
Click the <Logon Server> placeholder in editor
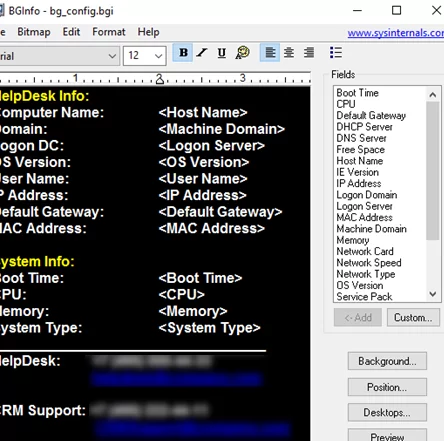click(x=212, y=146)
